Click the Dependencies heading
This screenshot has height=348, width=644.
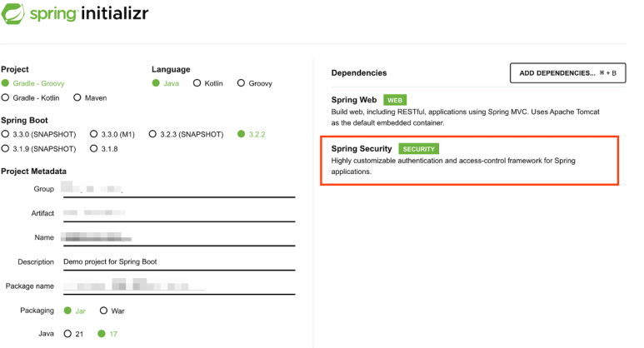click(359, 73)
